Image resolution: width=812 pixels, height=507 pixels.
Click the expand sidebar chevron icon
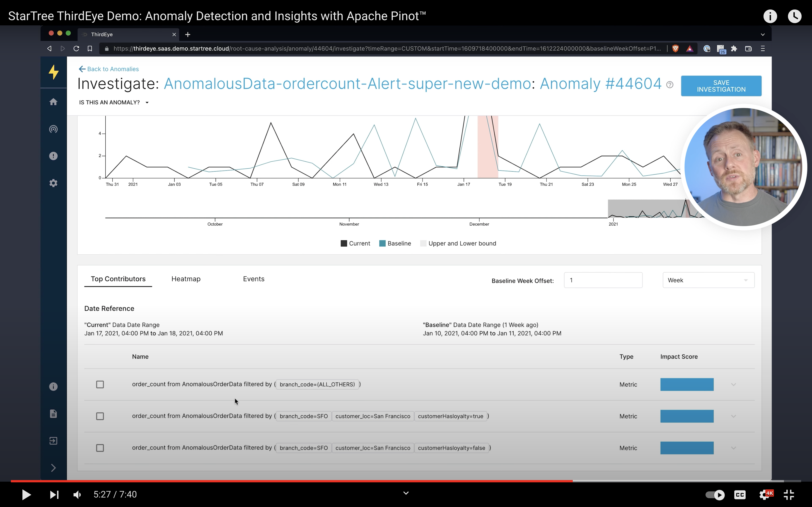[x=53, y=468]
